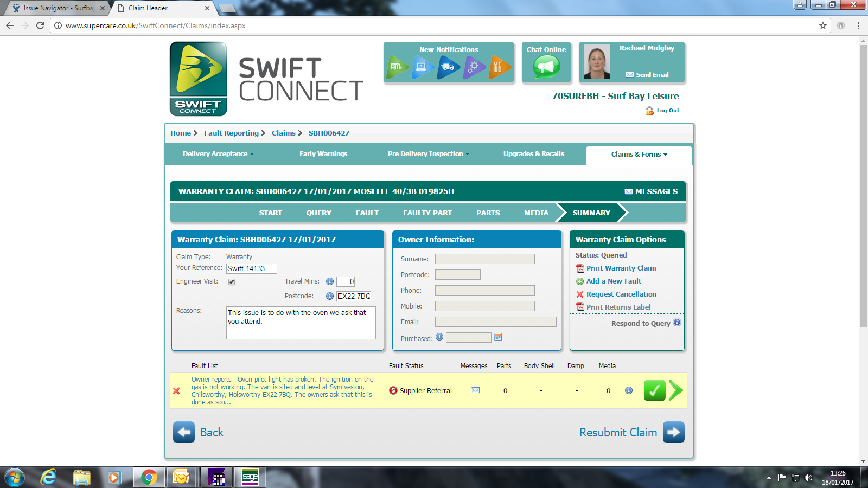Open the tools notification icon
Screen dimensions: 868x488
499,67
